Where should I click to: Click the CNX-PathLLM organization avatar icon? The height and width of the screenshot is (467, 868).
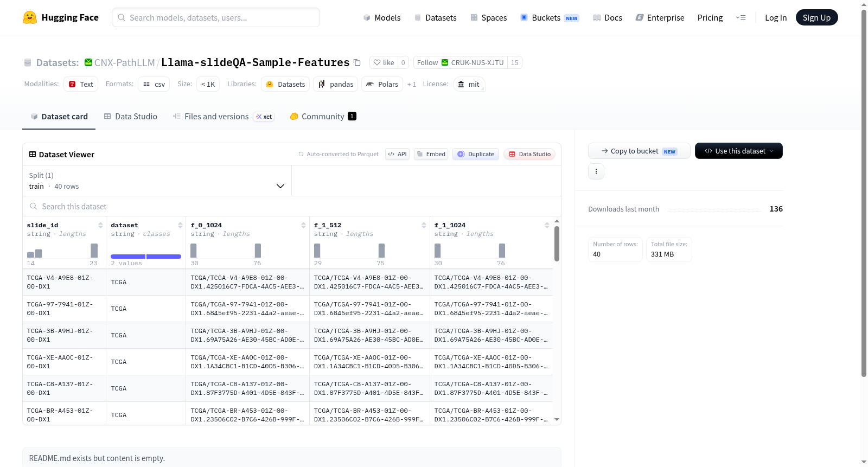88,62
